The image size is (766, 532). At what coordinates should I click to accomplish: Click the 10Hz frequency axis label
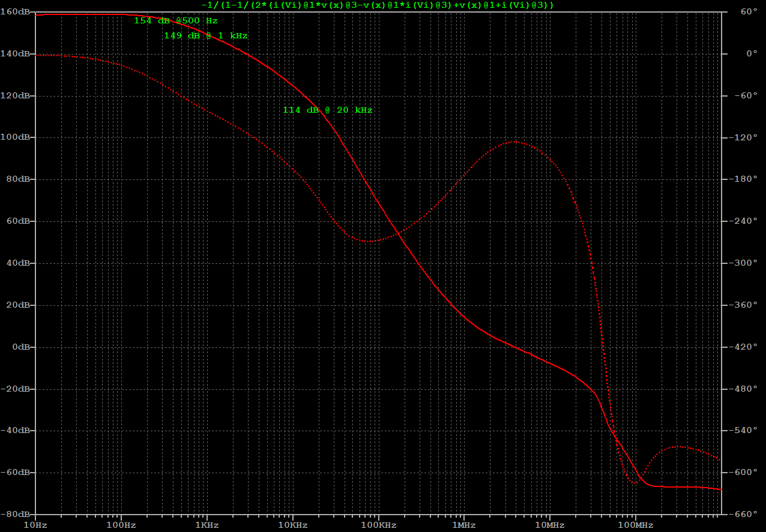pos(35,525)
